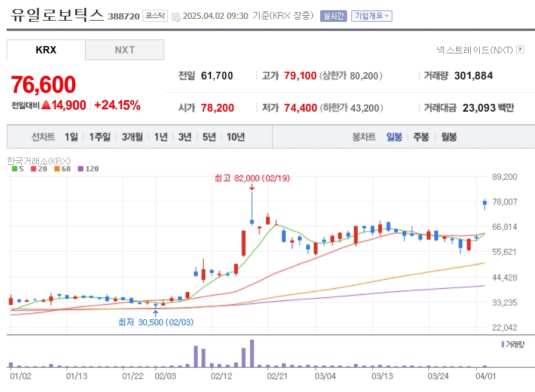Screen dimensions: 535x392
Task: Show the 1일 line chart
Action: (72, 137)
